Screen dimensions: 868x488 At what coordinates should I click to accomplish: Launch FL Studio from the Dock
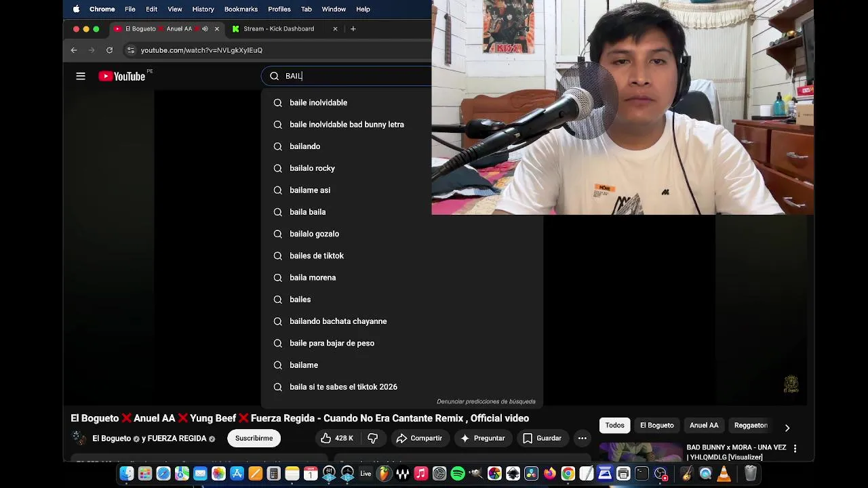click(384, 474)
